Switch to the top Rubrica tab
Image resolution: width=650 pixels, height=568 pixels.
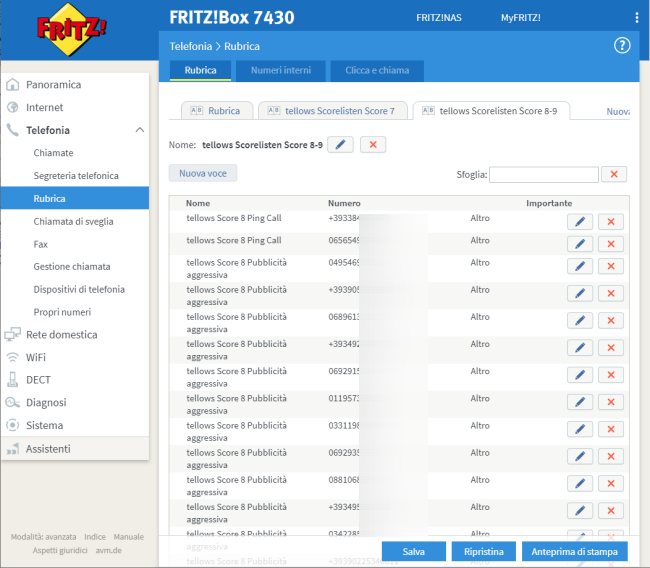coord(200,70)
